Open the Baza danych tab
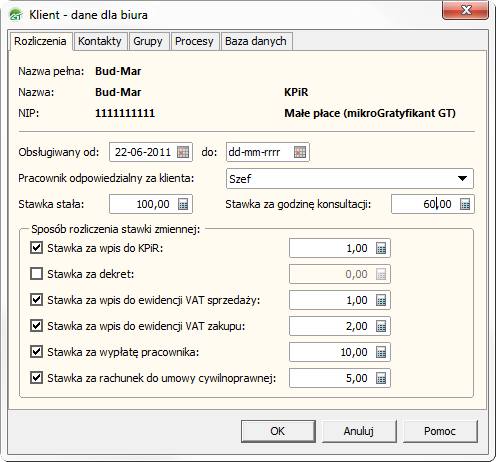The width and height of the screenshot is (496, 462). point(256,41)
